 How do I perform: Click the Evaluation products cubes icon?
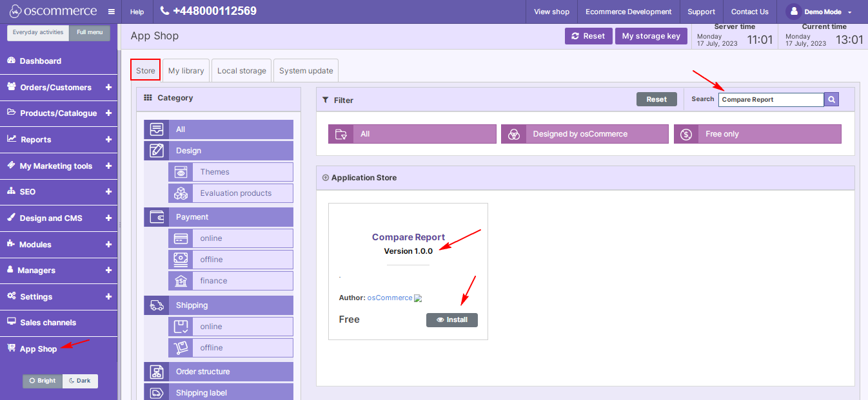point(181,193)
